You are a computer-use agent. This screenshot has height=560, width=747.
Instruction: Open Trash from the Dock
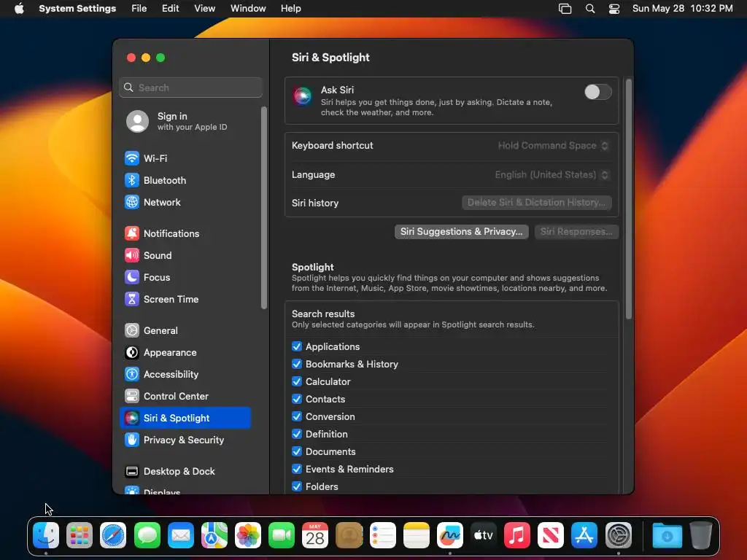(701, 535)
